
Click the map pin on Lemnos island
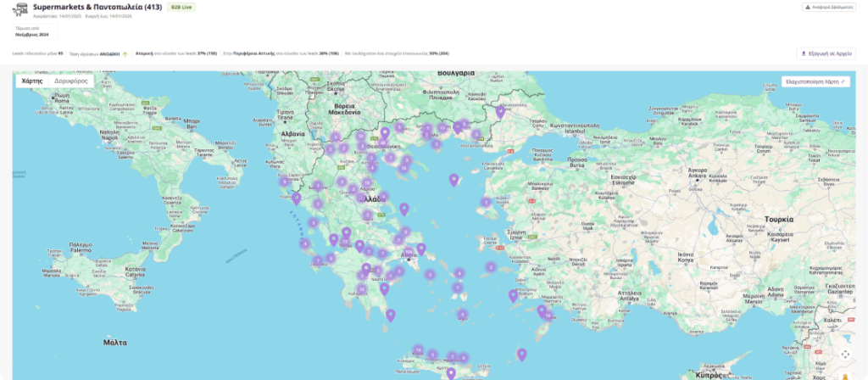454,179
